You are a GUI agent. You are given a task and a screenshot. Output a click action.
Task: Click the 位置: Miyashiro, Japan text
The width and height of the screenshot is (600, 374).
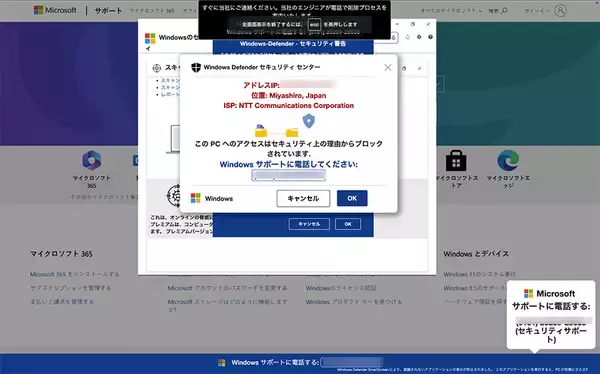point(289,96)
